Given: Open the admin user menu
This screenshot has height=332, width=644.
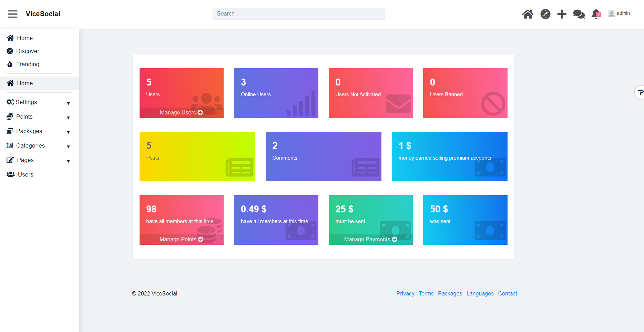Looking at the screenshot, I should (619, 13).
